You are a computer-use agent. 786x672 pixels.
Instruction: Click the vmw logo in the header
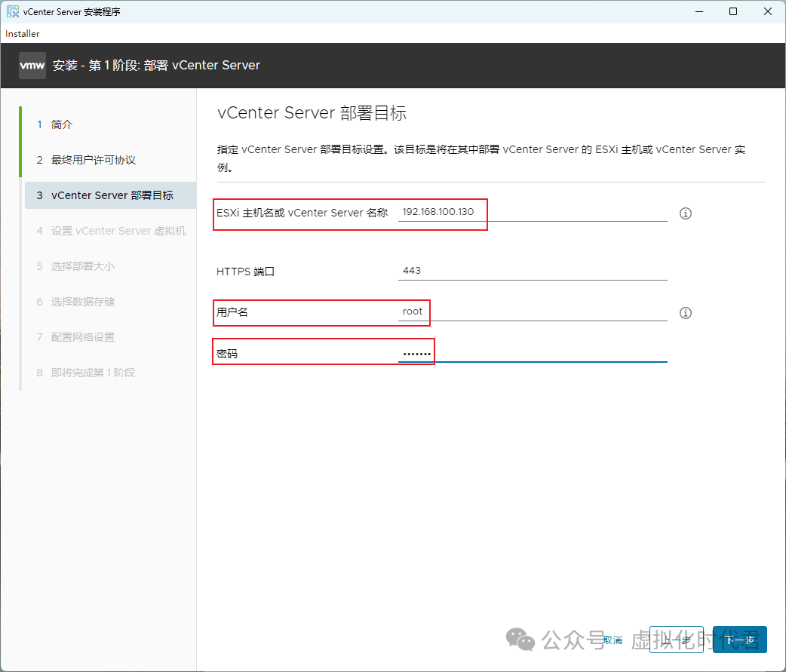pyautogui.click(x=32, y=66)
